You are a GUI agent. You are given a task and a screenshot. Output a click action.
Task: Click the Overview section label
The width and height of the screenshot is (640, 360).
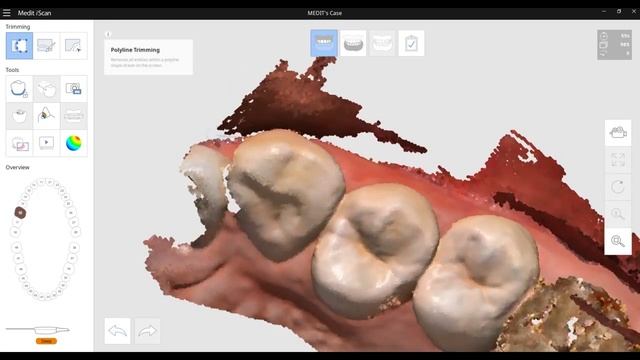[x=18, y=167]
